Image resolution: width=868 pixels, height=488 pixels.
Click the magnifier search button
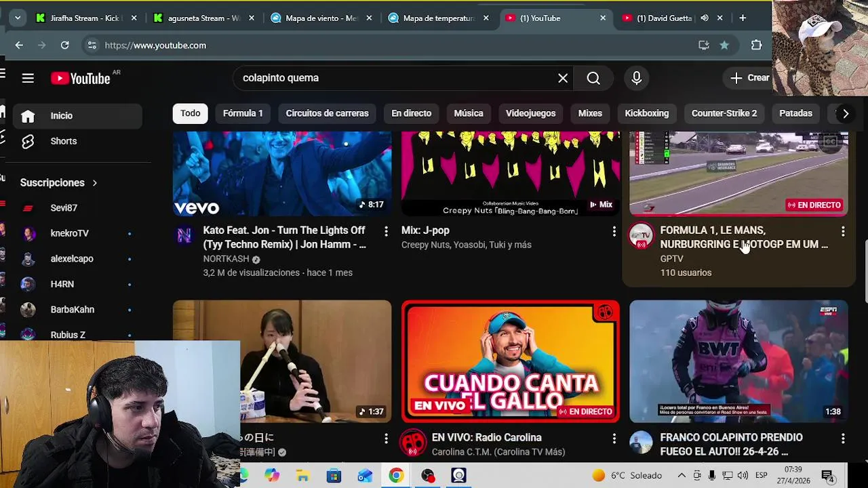[593, 78]
